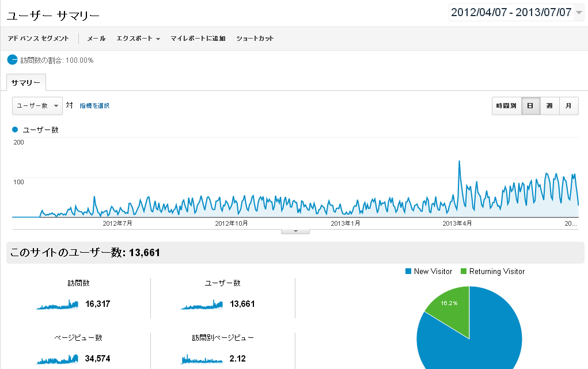Click the 2012年7月 axis label
Viewport: 588px width, 369px height.
click(117, 223)
